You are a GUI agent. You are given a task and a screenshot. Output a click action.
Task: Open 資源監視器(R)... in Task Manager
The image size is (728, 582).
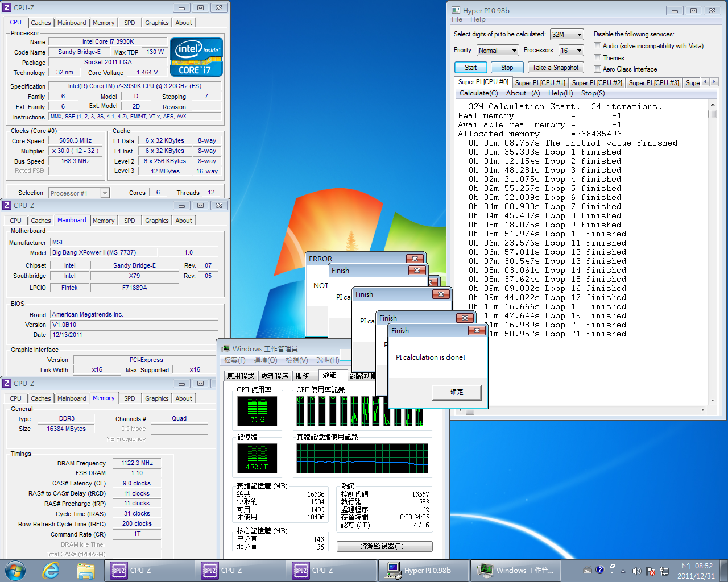(x=384, y=546)
